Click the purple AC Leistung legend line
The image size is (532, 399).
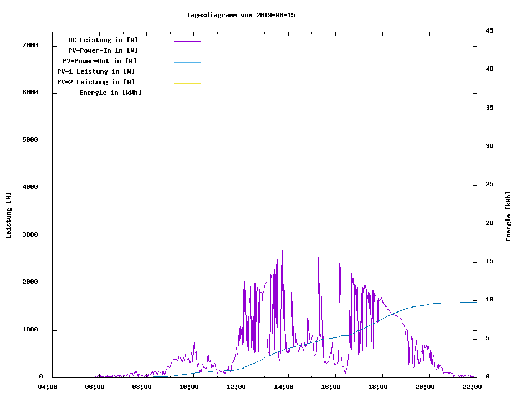point(187,41)
